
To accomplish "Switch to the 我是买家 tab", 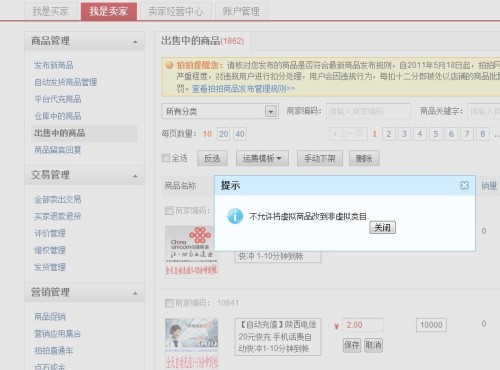I will click(x=51, y=11).
